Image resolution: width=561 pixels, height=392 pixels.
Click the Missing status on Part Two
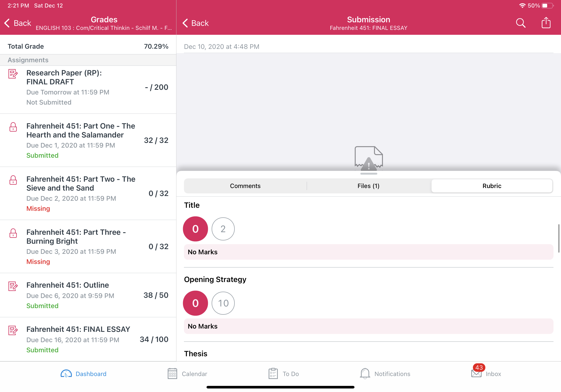point(38,208)
